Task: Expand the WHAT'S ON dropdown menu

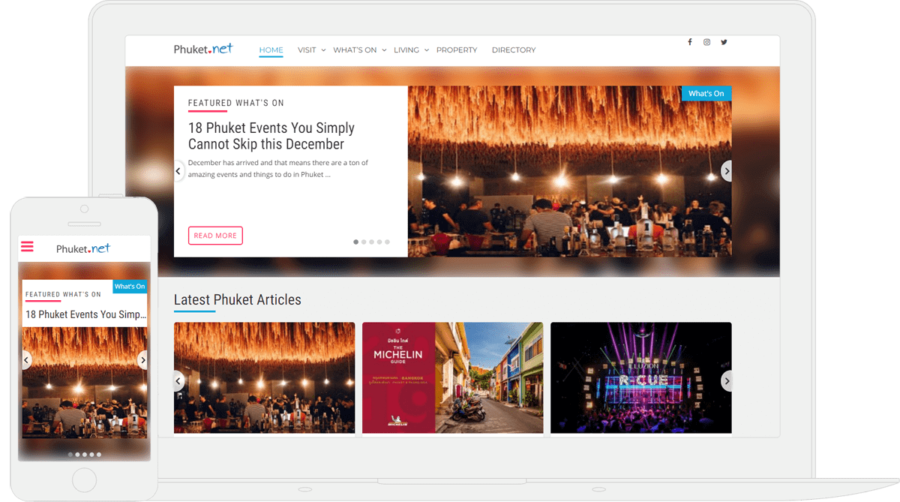Action: (359, 50)
